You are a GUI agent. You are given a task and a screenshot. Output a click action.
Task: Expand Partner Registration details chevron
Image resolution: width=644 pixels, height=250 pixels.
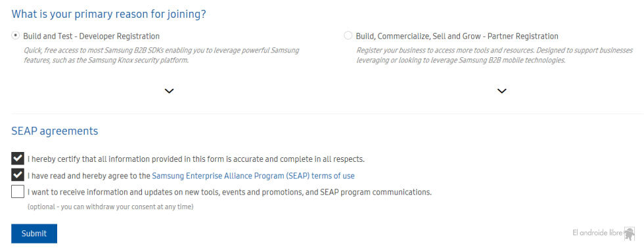tap(502, 91)
